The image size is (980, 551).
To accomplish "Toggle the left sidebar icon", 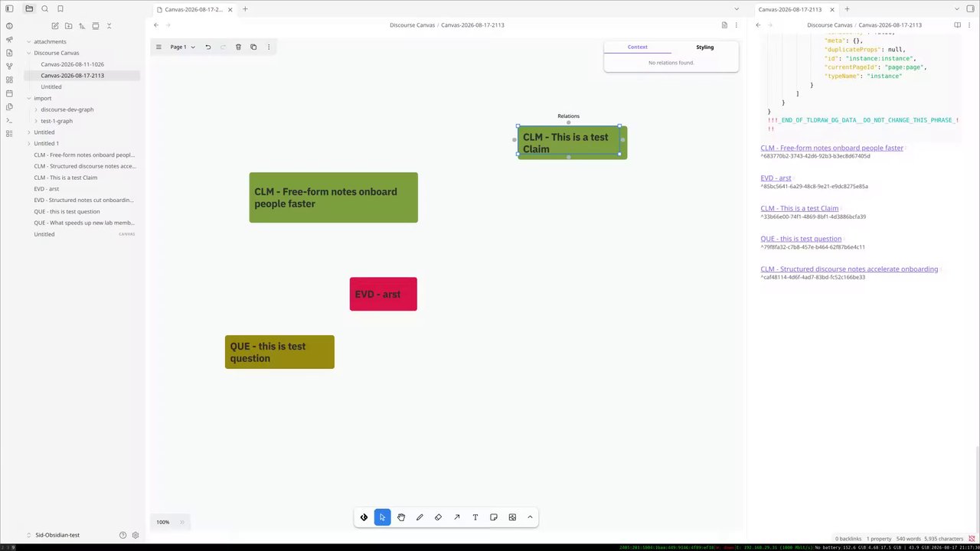I will tap(9, 9).
